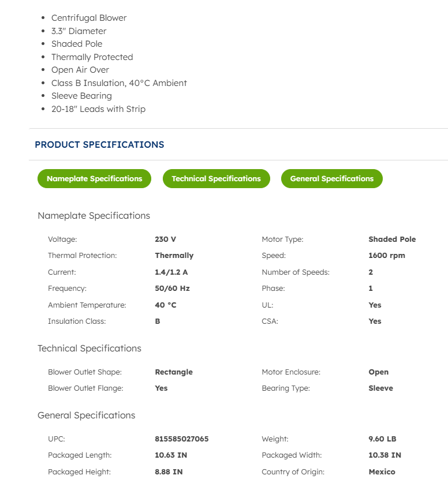This screenshot has width=448, height=479.
Task: Select the 9.60 LB weight value
Action: [382, 439]
